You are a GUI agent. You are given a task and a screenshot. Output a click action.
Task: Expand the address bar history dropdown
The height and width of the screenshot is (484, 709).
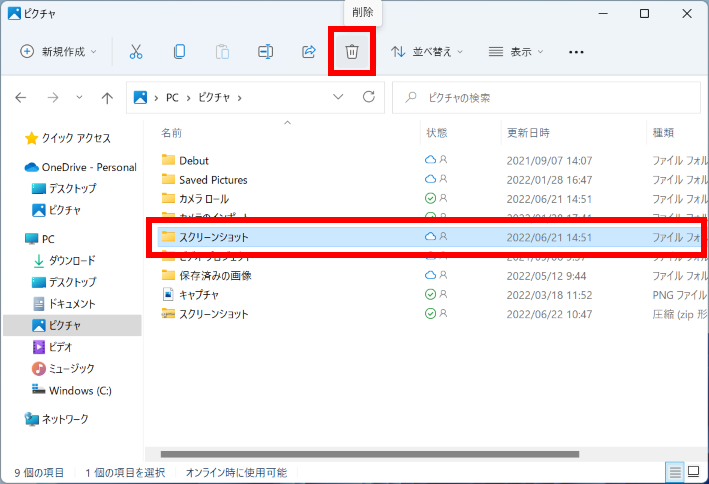338,97
